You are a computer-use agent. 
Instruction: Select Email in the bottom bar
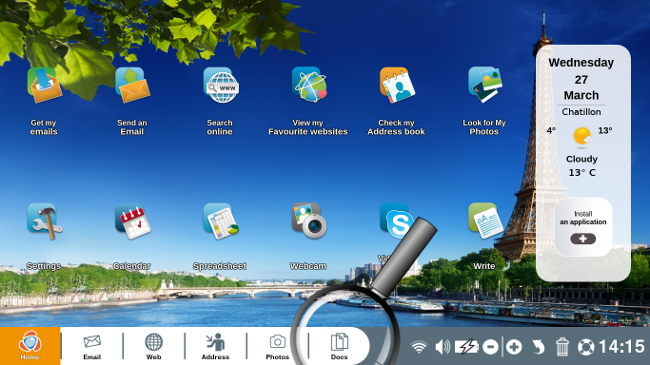(x=92, y=346)
